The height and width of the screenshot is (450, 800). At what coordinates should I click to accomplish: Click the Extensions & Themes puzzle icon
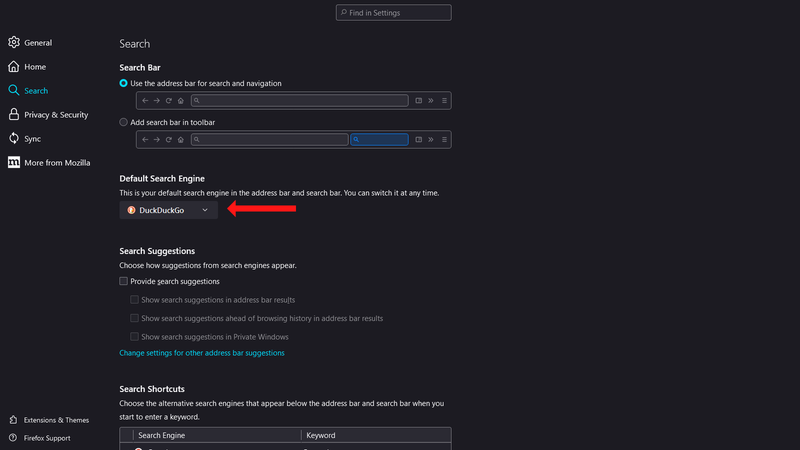pos(13,420)
